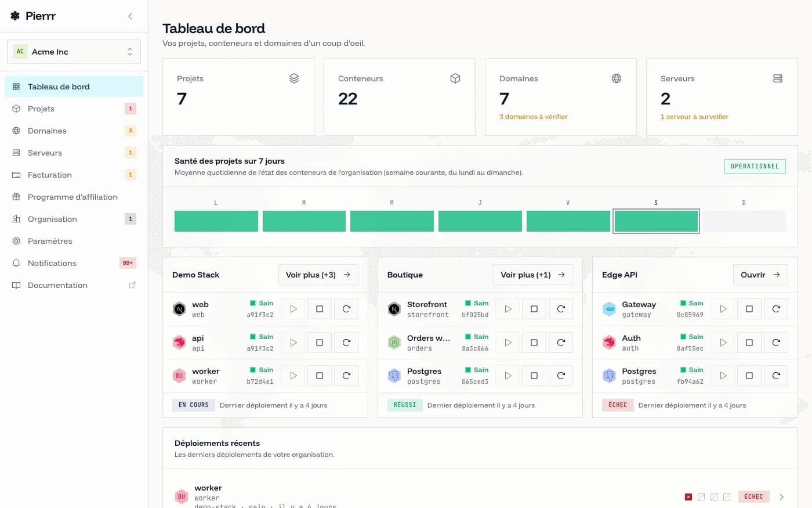Open the Documentation external link
Viewport: 812px width, 508px height.
tap(74, 285)
